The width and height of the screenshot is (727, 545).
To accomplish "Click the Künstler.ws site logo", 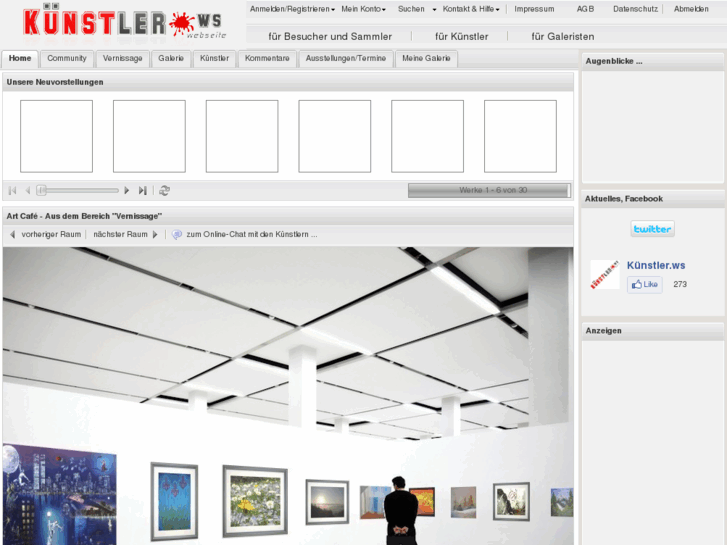I will (x=124, y=23).
